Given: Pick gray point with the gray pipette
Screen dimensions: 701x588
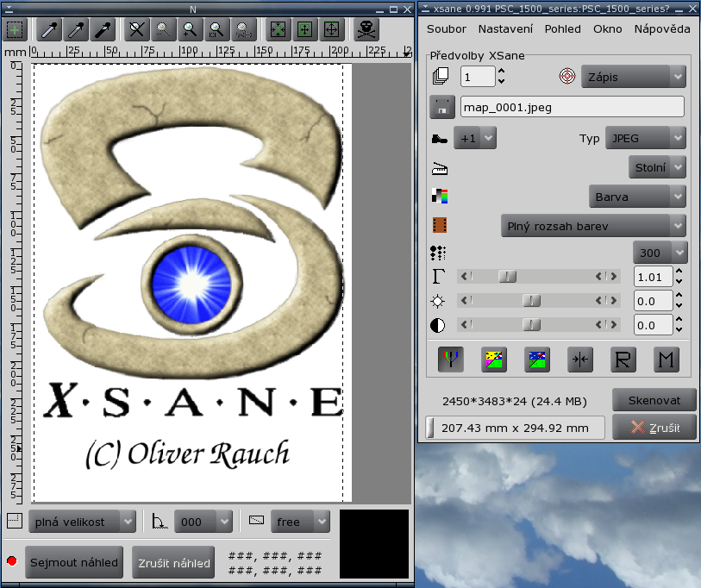Looking at the screenshot, I should [76, 30].
